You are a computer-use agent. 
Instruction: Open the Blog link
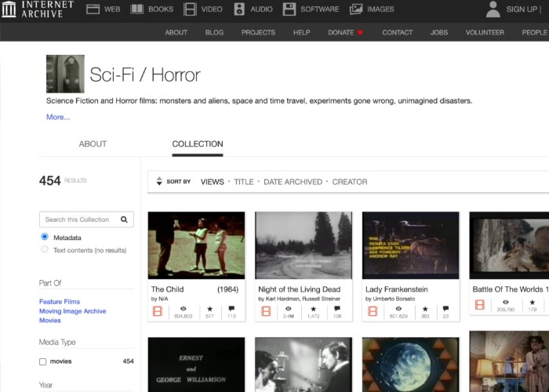tap(214, 33)
